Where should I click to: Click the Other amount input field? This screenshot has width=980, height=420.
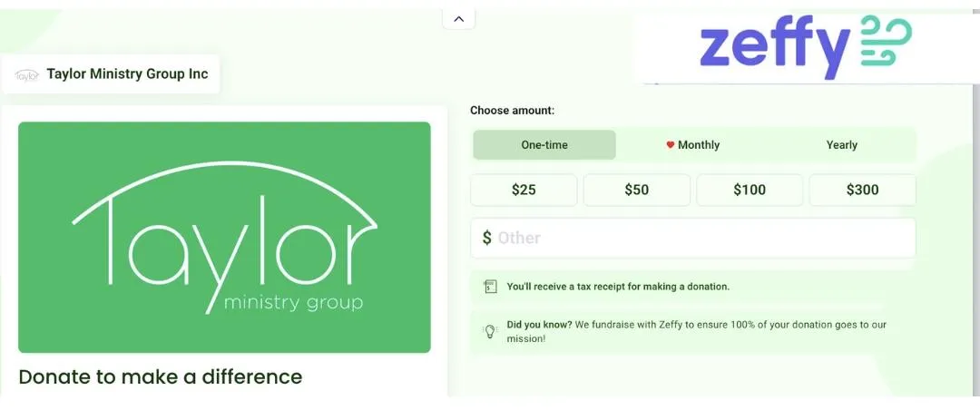pos(693,239)
